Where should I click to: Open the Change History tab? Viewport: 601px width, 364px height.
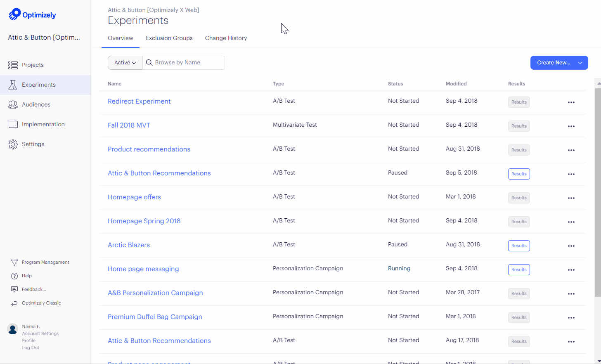pyautogui.click(x=226, y=38)
